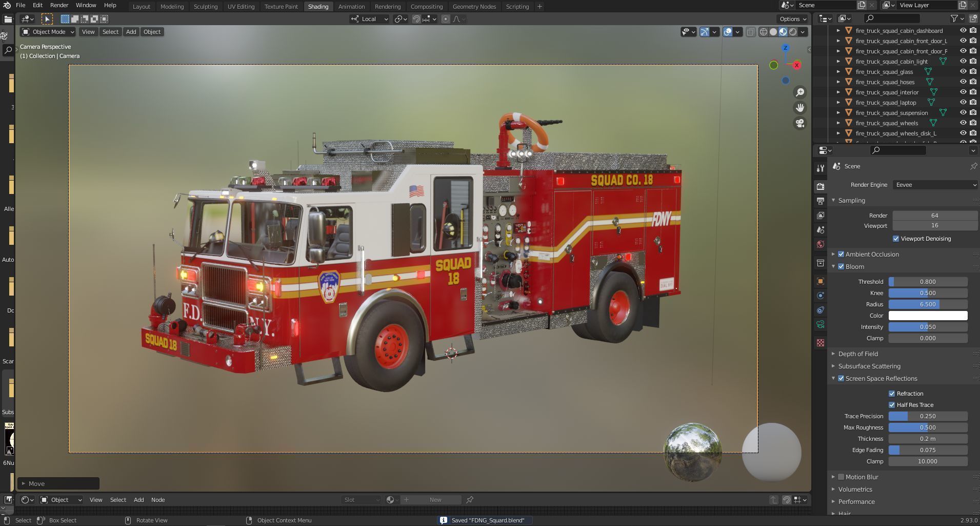The width and height of the screenshot is (980, 526).
Task: Switch to Rendered viewport shading
Action: click(x=793, y=32)
